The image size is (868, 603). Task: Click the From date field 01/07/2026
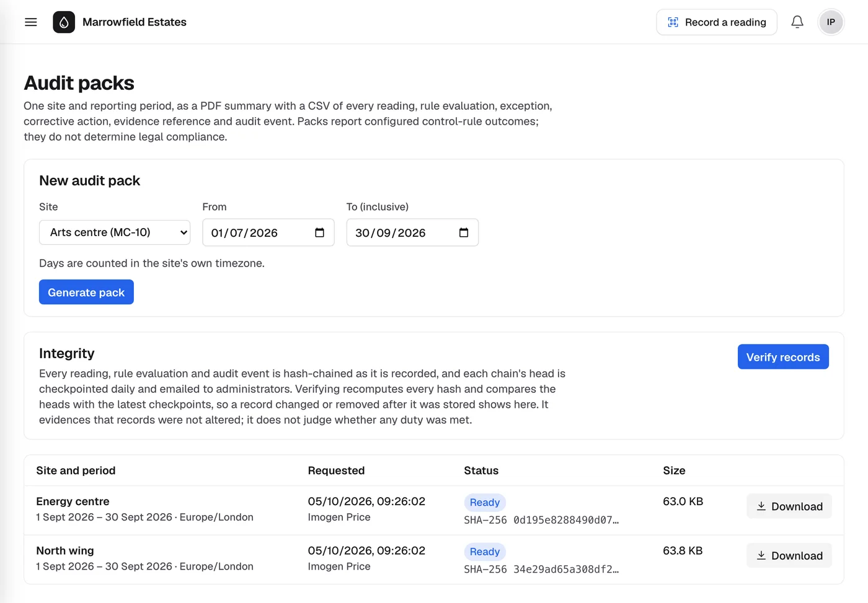coord(268,232)
